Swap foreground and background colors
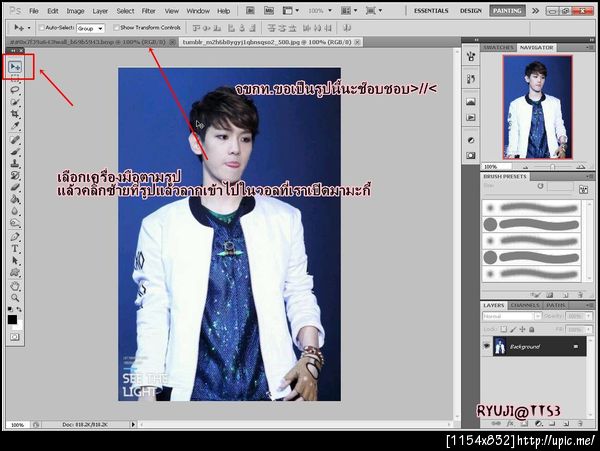This screenshot has height=451, width=600. (x=19, y=309)
